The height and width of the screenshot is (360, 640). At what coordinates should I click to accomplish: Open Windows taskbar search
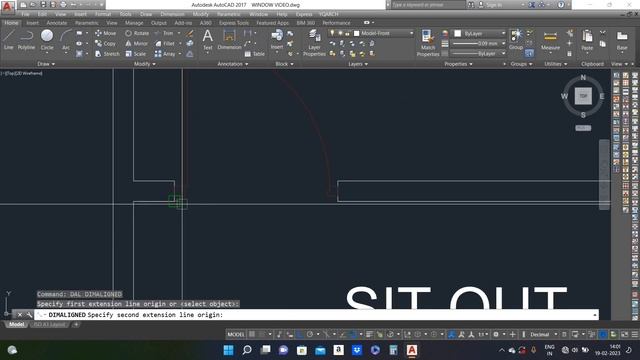coord(247,350)
